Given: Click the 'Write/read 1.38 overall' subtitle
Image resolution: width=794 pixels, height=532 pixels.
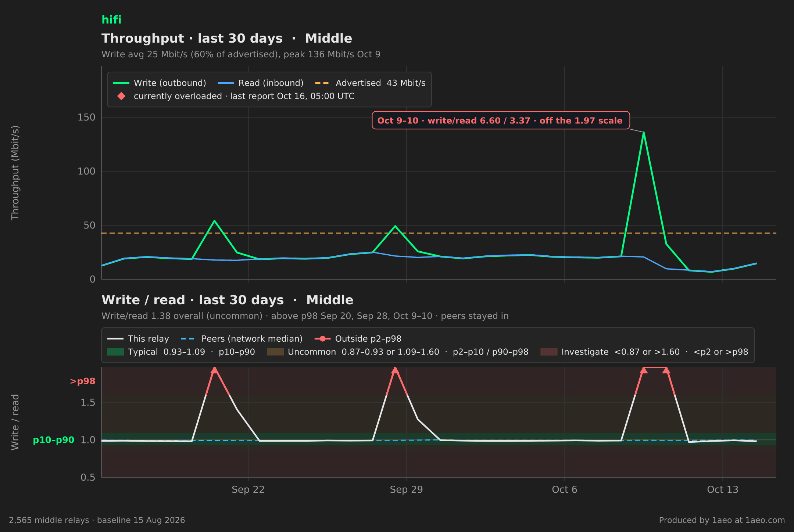Looking at the screenshot, I should [x=305, y=316].
